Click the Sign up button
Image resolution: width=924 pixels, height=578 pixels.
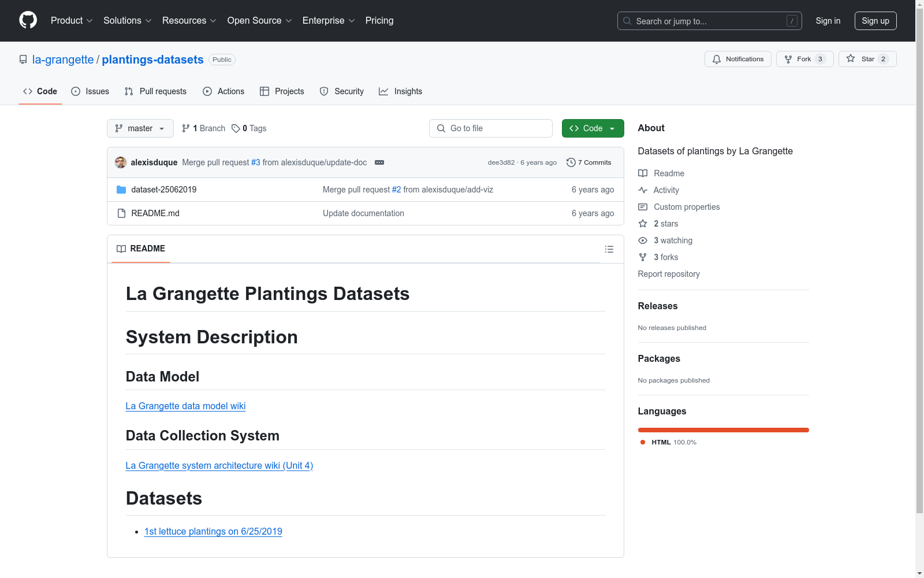pyautogui.click(x=875, y=21)
